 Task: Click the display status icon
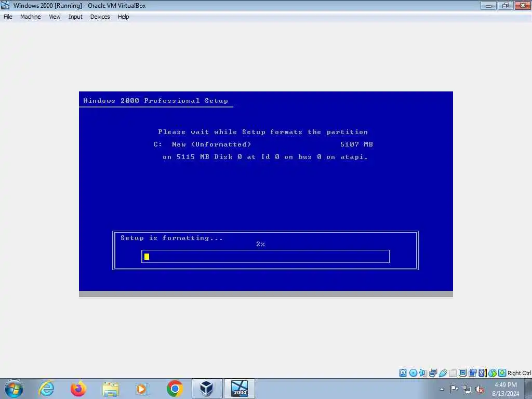[462, 373]
